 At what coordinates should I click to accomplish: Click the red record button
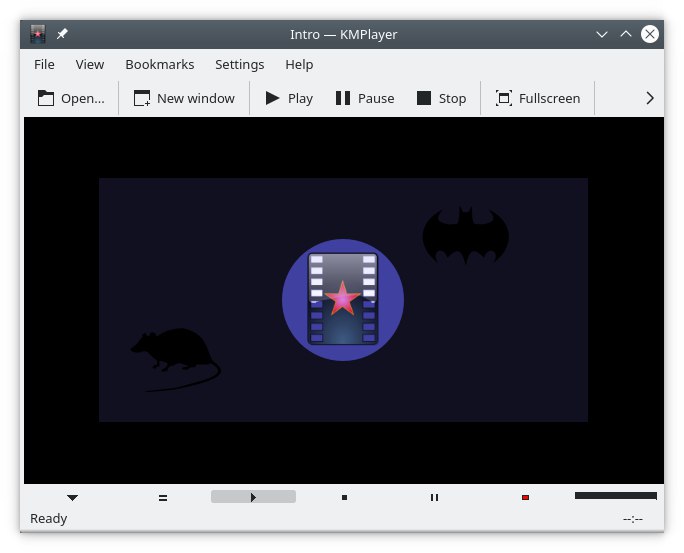pos(525,498)
